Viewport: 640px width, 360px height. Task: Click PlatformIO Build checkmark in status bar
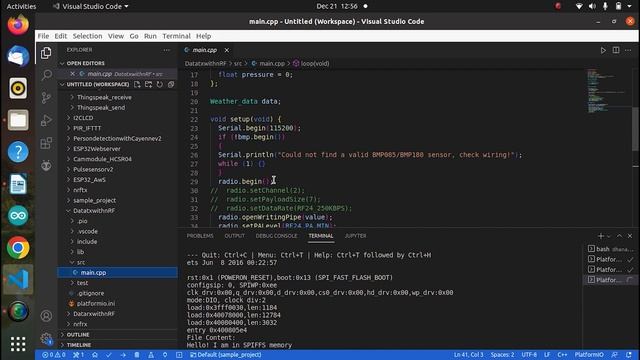point(109,355)
